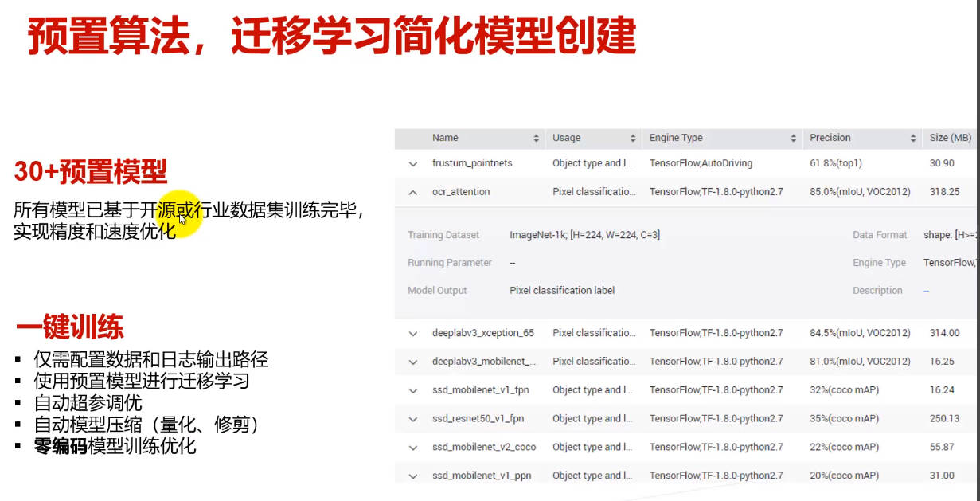Sort by the Precision column arrows

coord(913,139)
